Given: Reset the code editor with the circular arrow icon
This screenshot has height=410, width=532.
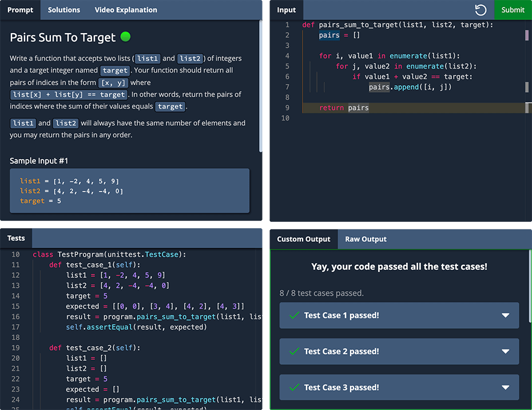Looking at the screenshot, I should tap(481, 10).
